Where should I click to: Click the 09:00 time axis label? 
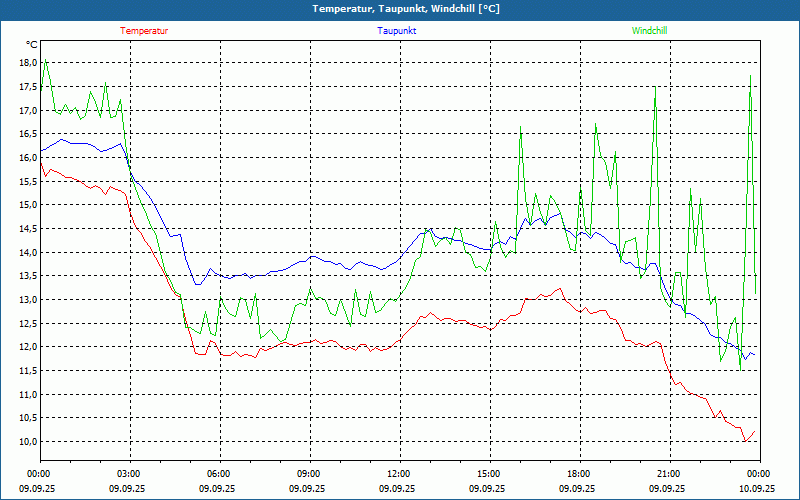coord(310,474)
